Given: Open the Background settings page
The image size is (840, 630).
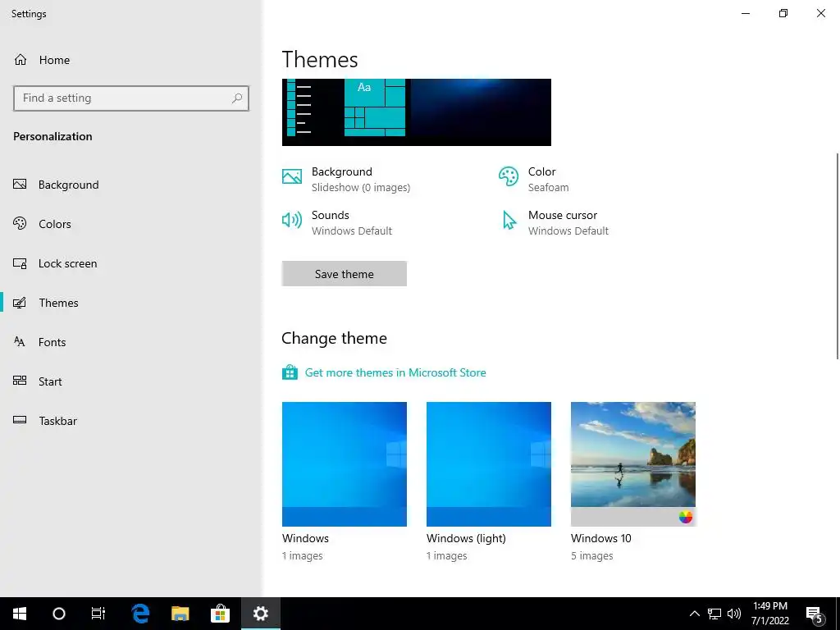Looking at the screenshot, I should click(131, 185).
